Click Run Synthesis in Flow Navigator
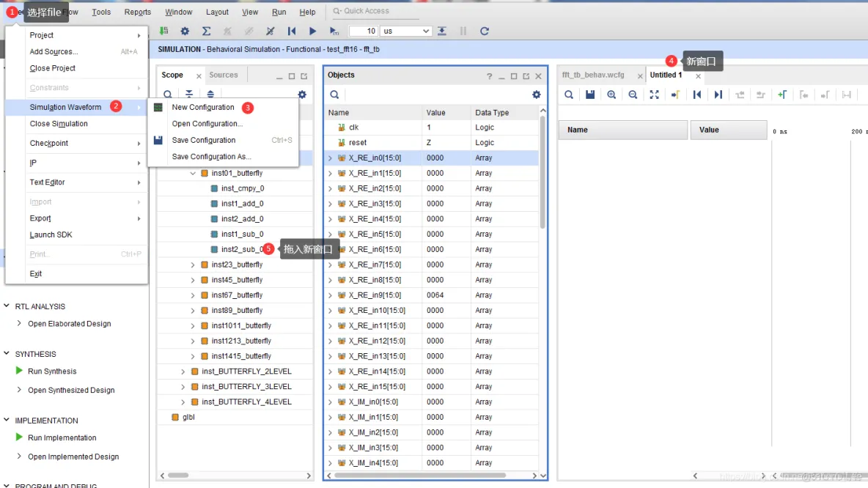The width and height of the screenshot is (868, 488). [x=52, y=371]
